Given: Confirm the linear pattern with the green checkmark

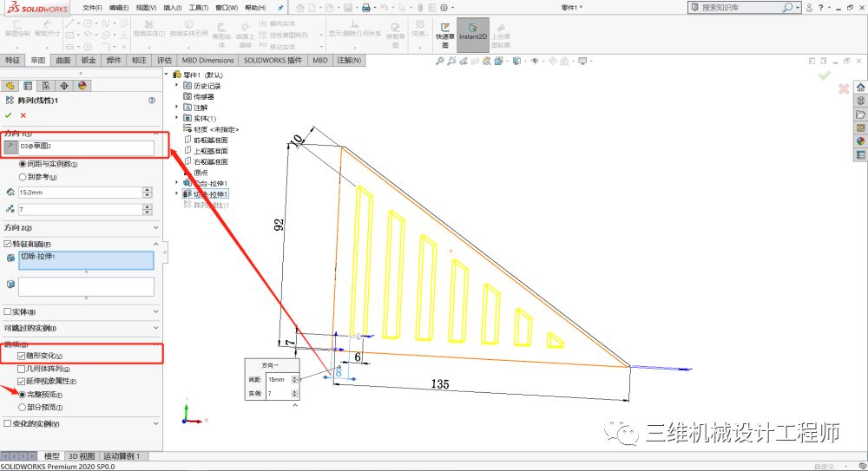Looking at the screenshot, I should pyautogui.click(x=9, y=115).
